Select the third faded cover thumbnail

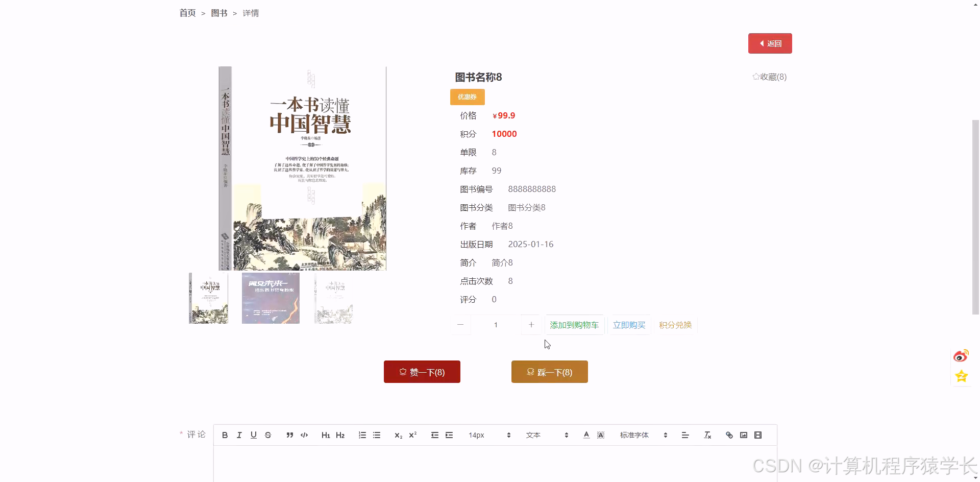tap(333, 298)
